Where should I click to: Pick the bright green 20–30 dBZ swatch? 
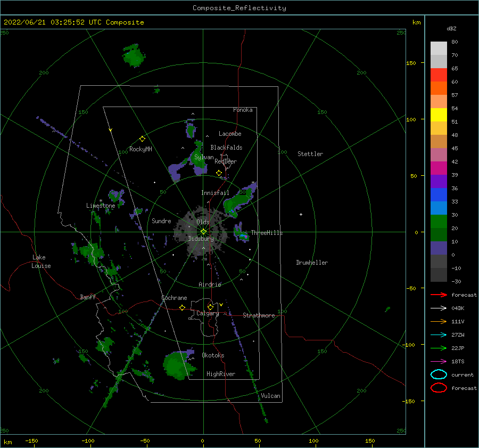point(439,222)
